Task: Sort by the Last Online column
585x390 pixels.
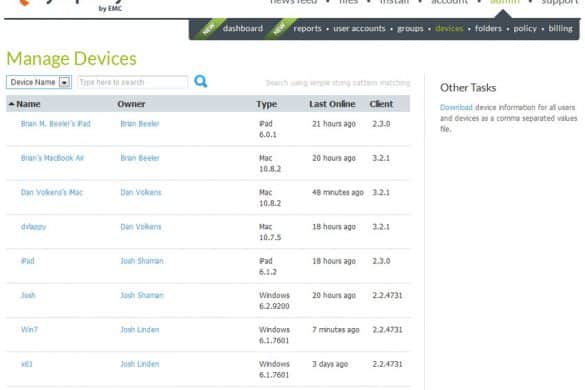Action: pos(332,104)
